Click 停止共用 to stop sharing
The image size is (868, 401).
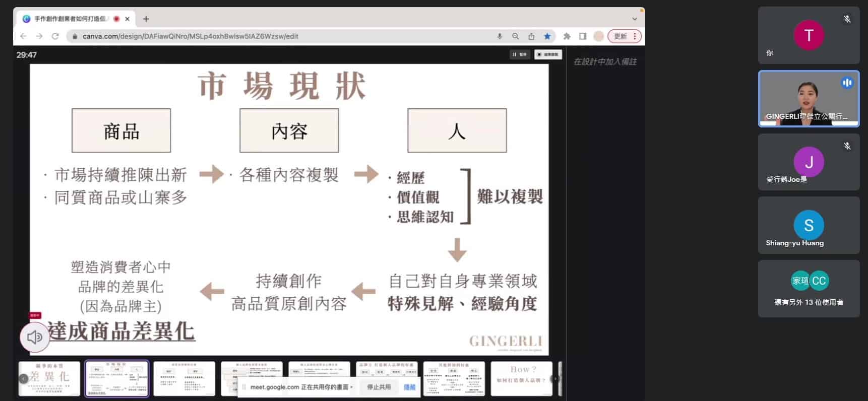pyautogui.click(x=379, y=387)
